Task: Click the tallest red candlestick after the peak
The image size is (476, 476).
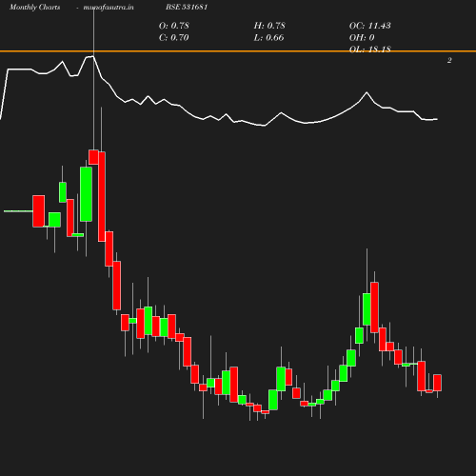Action: click(x=102, y=197)
